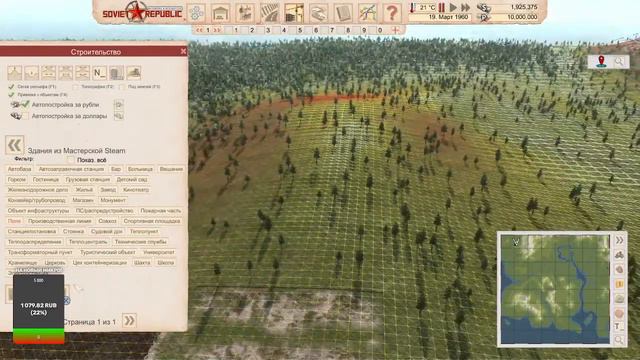
Task: Select the fourth terrain tool icon in the panel
Action: [x=65, y=73]
